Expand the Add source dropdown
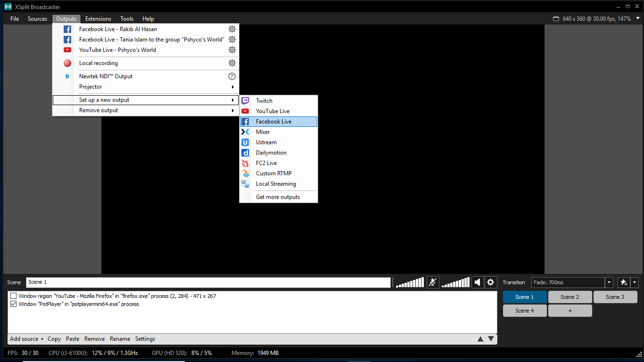Viewport: 644px width, 362px height. 26,339
